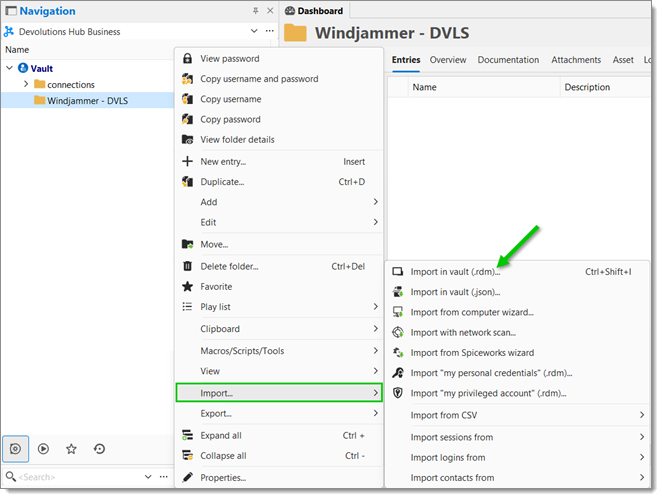
Task: Expand the connections folder
Action: (26, 84)
